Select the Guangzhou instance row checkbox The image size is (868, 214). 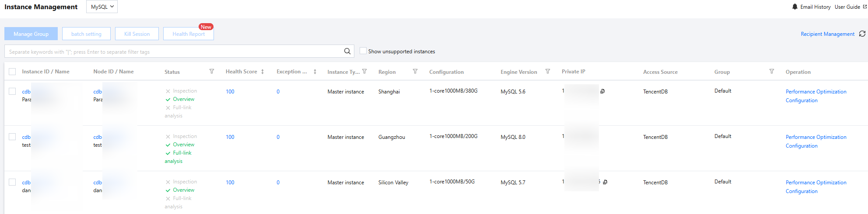click(12, 137)
